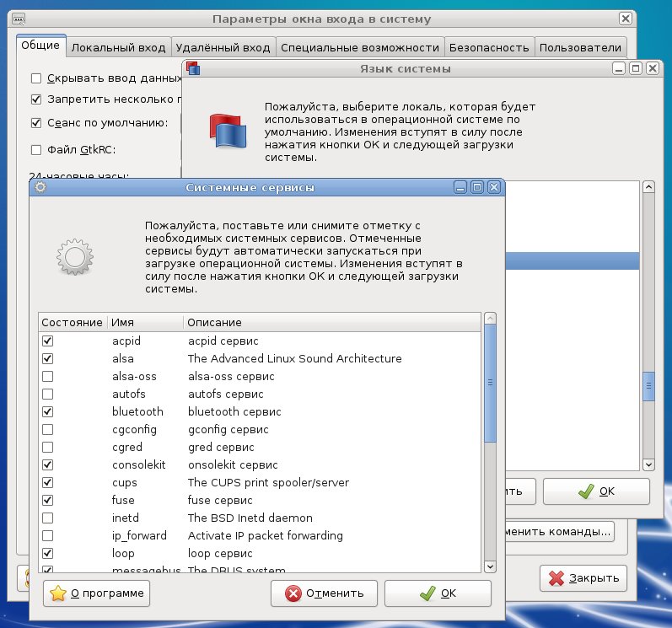Click keyboard icon in login window titlebar
The width and height of the screenshot is (672, 628).
(x=19, y=19)
